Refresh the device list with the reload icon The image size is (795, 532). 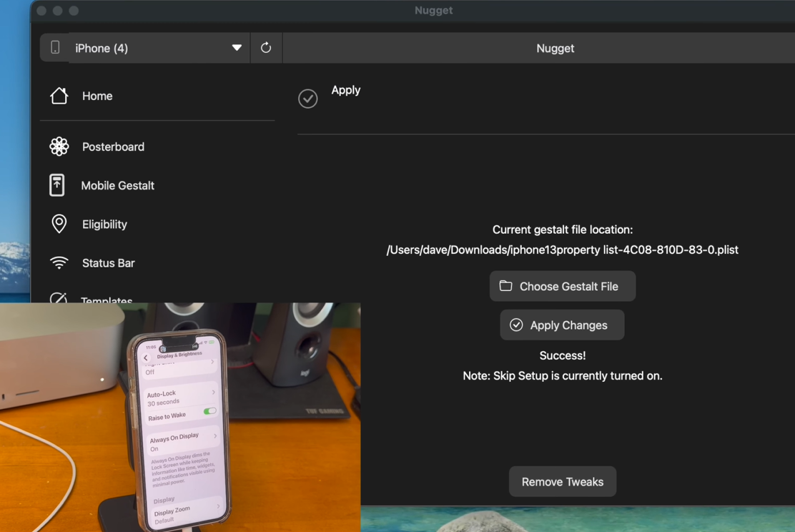pyautogui.click(x=266, y=48)
